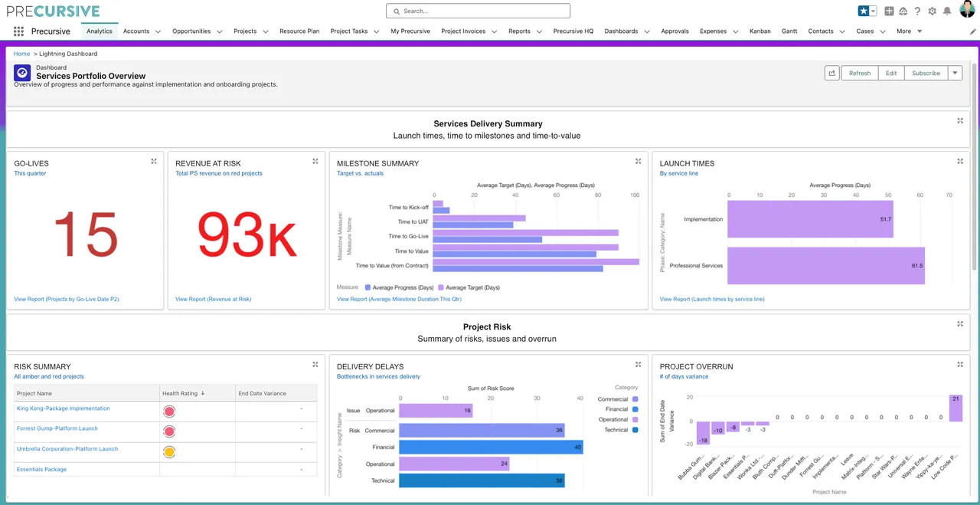This screenshot has width=980, height=505.
Task: Open dashboard actions dropdown beside Subscribe
Action: (954, 73)
